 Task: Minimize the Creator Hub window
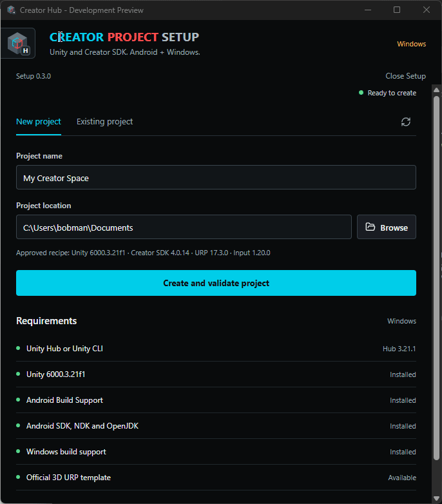pos(368,10)
